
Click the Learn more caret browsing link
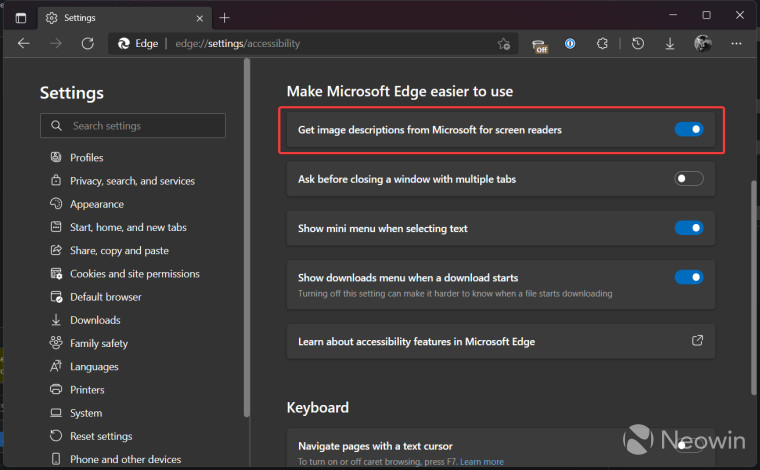tap(482, 462)
